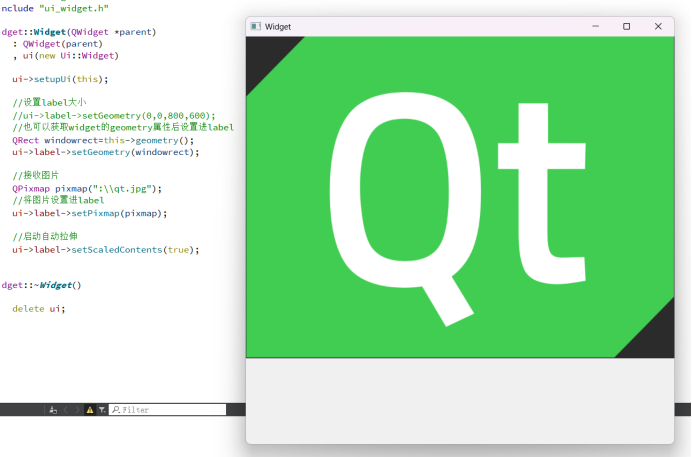Viewport: 692px width, 457px height.
Task: Click the "//将图片设置进label" comment
Action: point(58,200)
